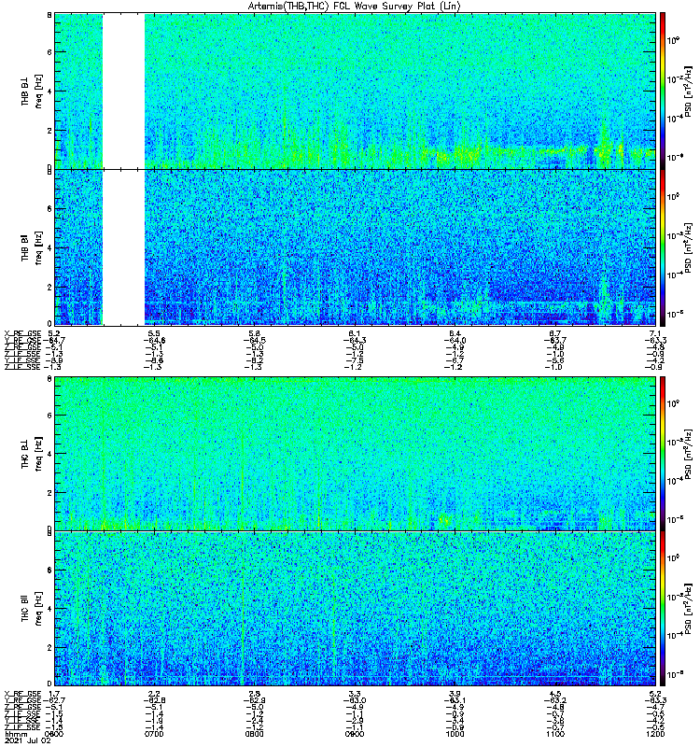The width and height of the screenshot is (700, 747).
Task: Click the '1100' time tick label
Action: 555,734
